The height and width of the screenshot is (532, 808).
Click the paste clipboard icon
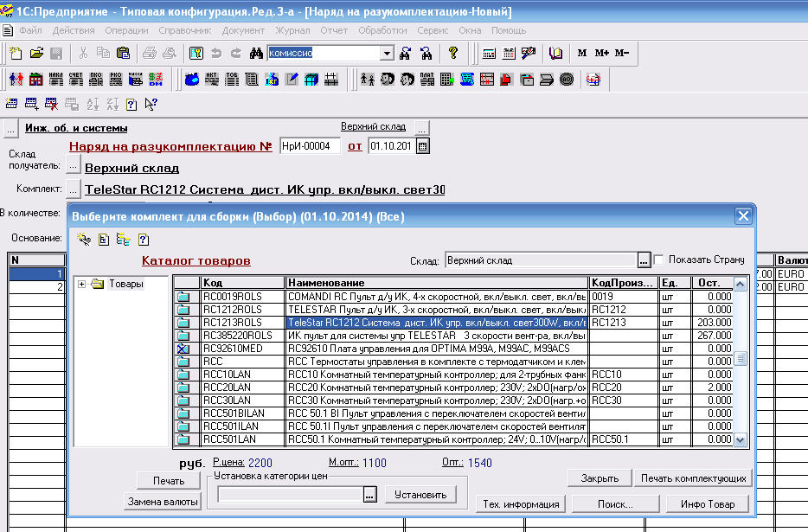pos(122,53)
